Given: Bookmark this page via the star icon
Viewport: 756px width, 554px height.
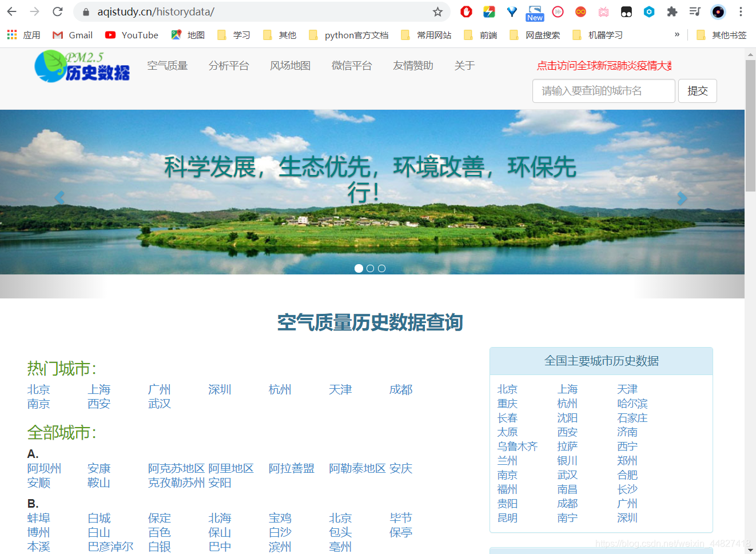Looking at the screenshot, I should tap(437, 12).
